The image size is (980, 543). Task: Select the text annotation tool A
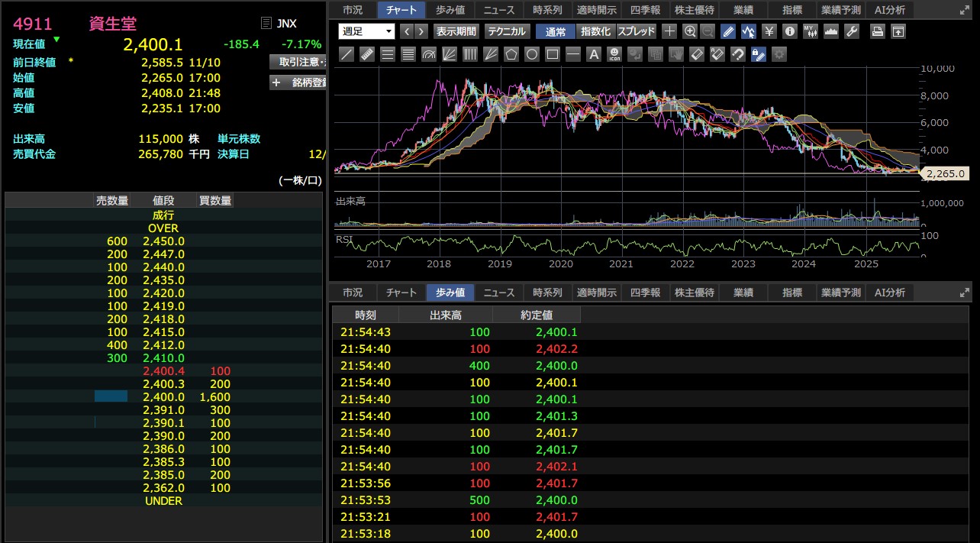click(594, 54)
